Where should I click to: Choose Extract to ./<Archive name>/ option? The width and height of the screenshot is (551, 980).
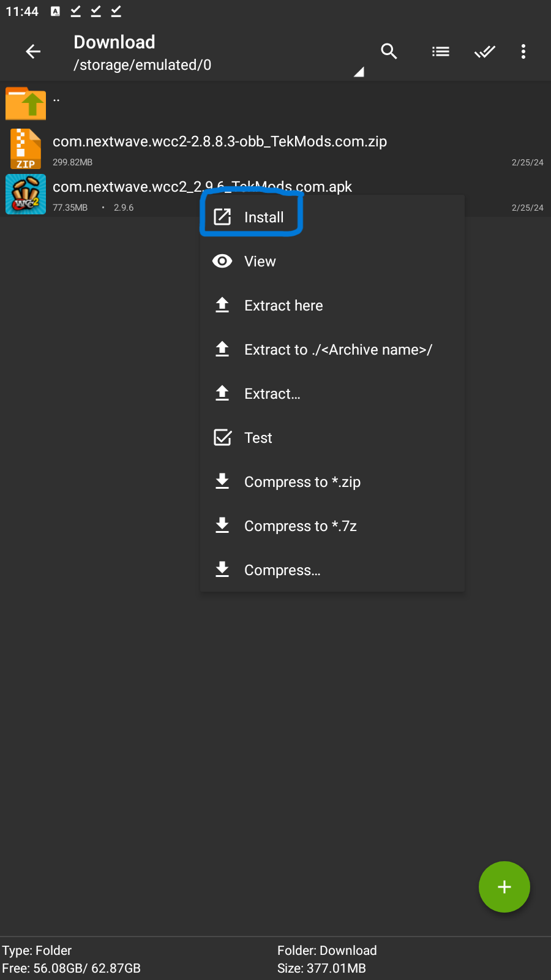(x=338, y=349)
